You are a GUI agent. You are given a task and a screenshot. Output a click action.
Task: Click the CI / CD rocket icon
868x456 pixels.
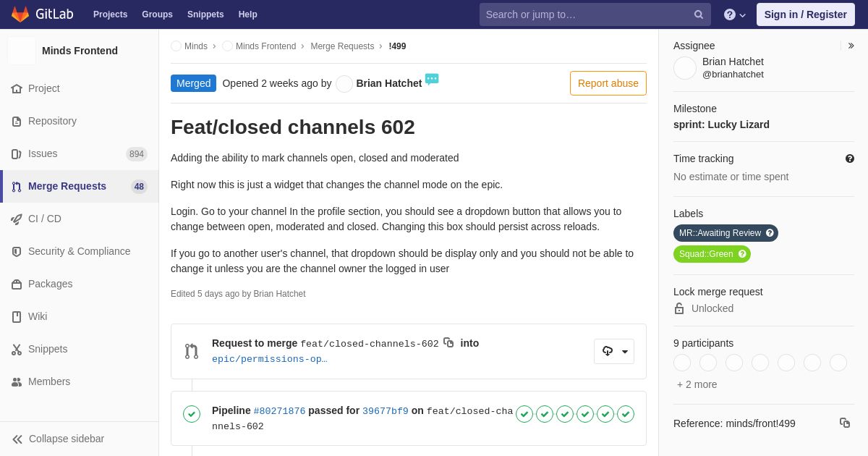pos(17,219)
